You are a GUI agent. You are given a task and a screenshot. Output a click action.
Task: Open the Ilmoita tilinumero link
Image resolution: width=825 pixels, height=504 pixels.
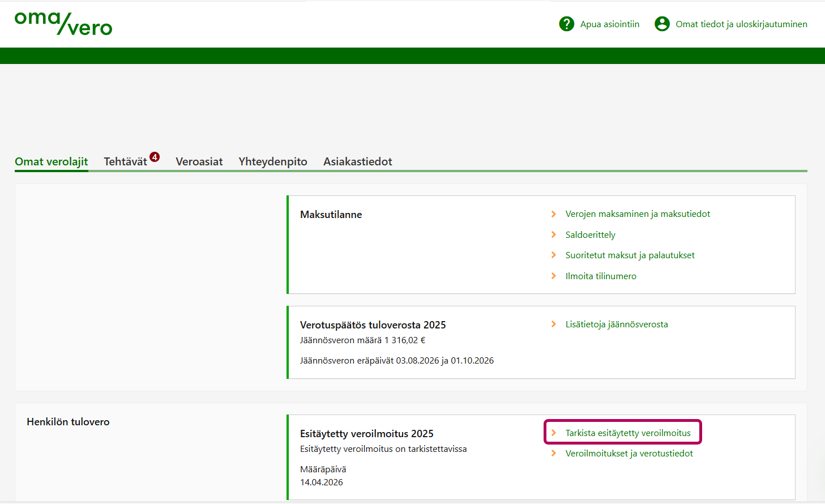coord(601,276)
